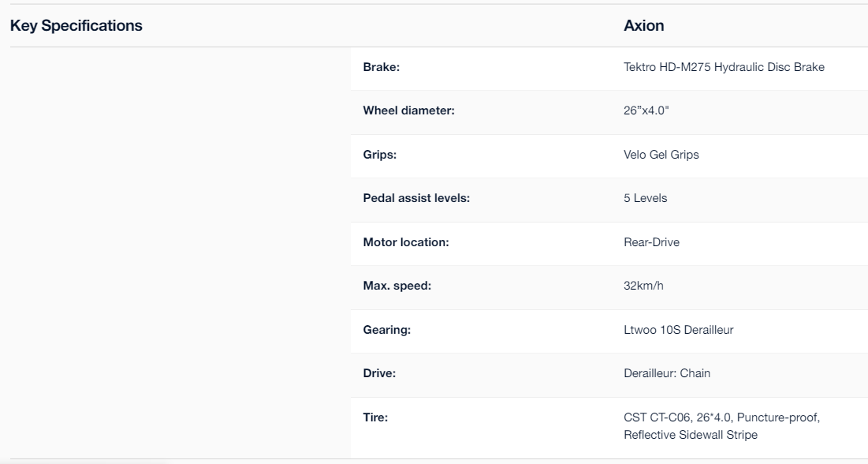Select the Rear-Drive value
The image size is (868, 464).
[651, 242]
